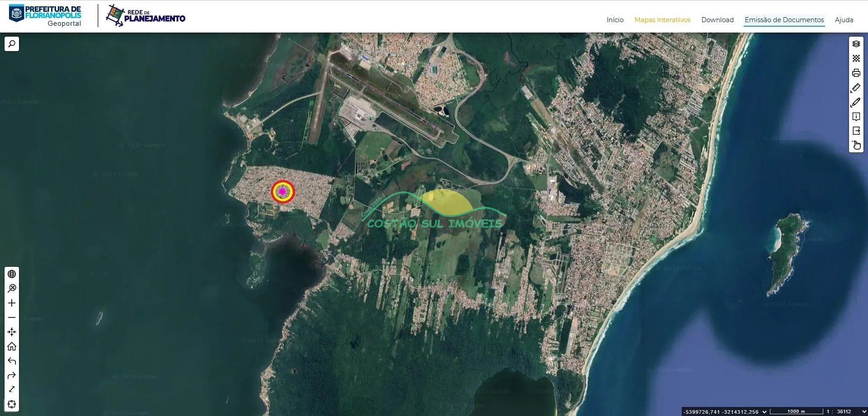Open the print map tool
Viewport: 868px width, 416px height.
[x=856, y=73]
